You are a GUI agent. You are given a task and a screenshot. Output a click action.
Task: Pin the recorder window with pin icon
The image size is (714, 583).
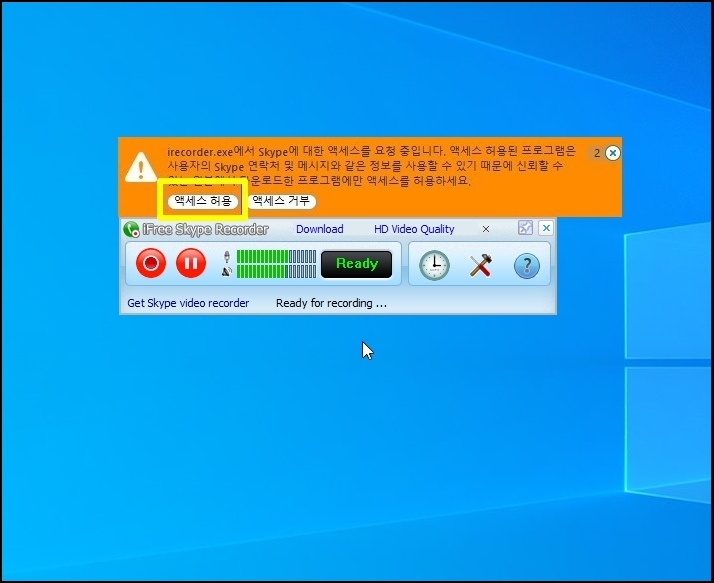[x=525, y=228]
